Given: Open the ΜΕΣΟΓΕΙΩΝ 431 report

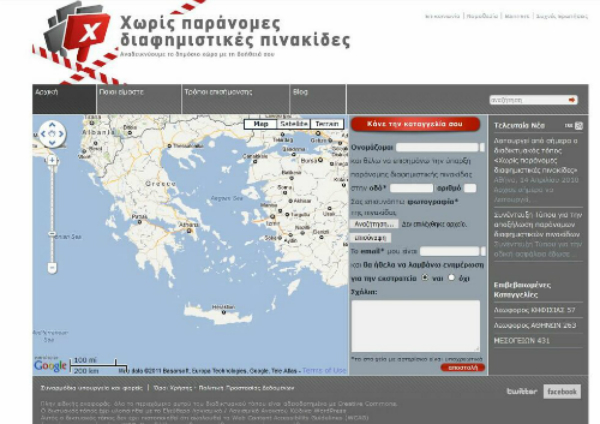Looking at the screenshot, I should (x=522, y=341).
